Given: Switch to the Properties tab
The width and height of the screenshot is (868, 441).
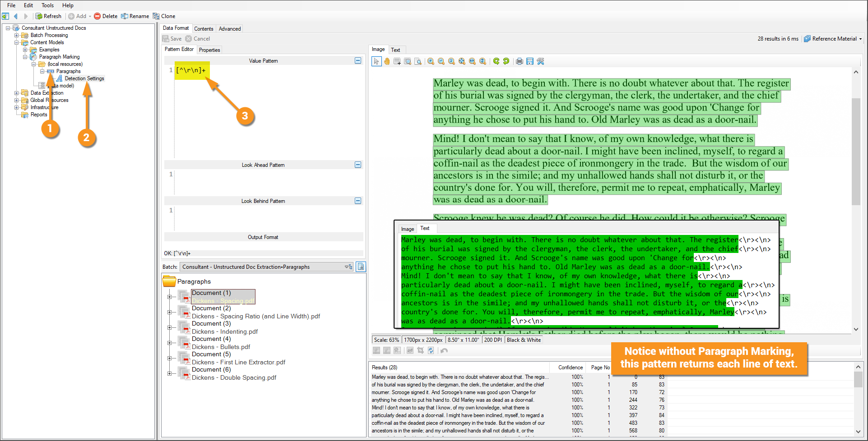Looking at the screenshot, I should point(209,50).
